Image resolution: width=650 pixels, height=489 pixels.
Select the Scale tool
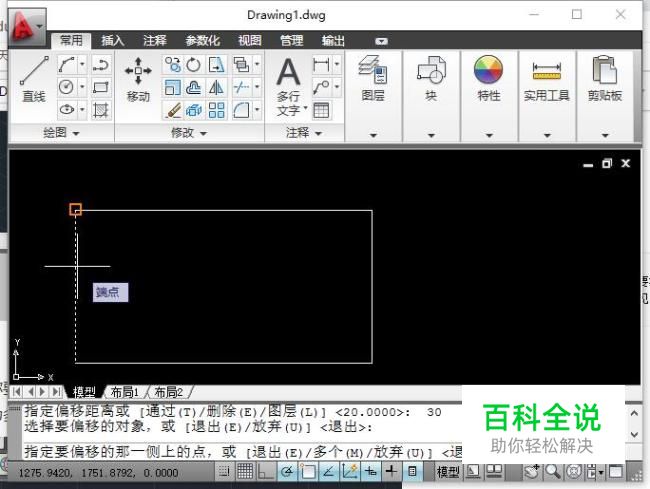tap(173, 87)
